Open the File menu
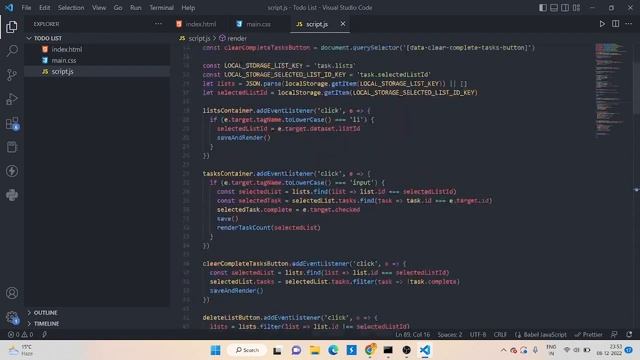Image resolution: width=640 pixels, height=360 pixels. coord(26,7)
